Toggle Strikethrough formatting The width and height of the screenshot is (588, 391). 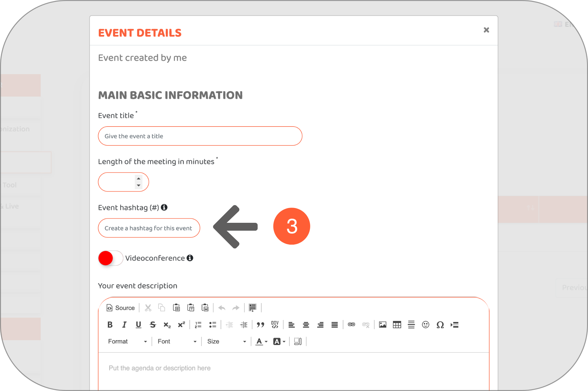153,325
